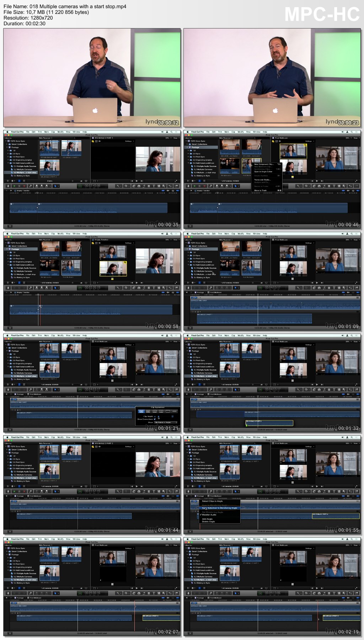
Task: Click Import Media arrow in 00:00:46 frame
Action: pos(188,186)
